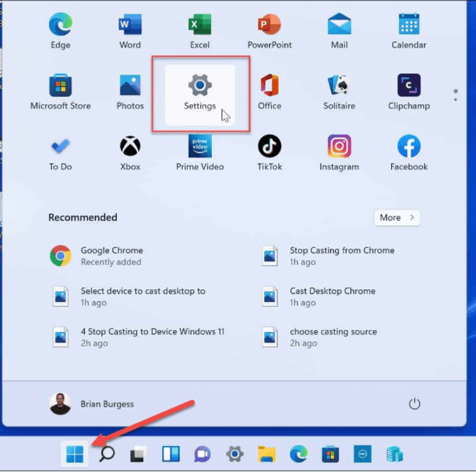Open taskbar Search magnifier
Screen dimensions: 476x472
pyautogui.click(x=107, y=454)
